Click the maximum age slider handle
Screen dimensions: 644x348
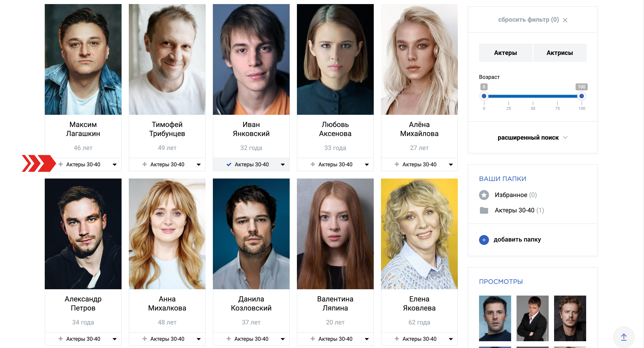click(581, 96)
